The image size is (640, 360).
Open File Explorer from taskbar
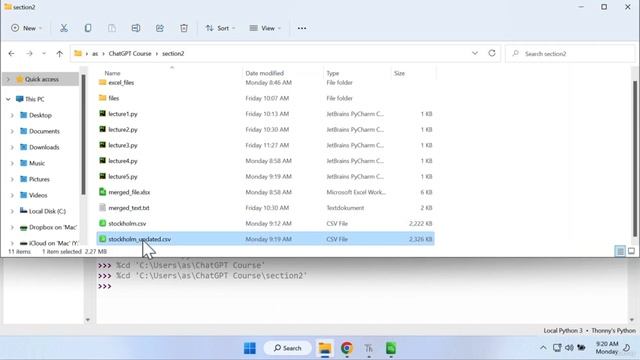pyautogui.click(x=325, y=348)
